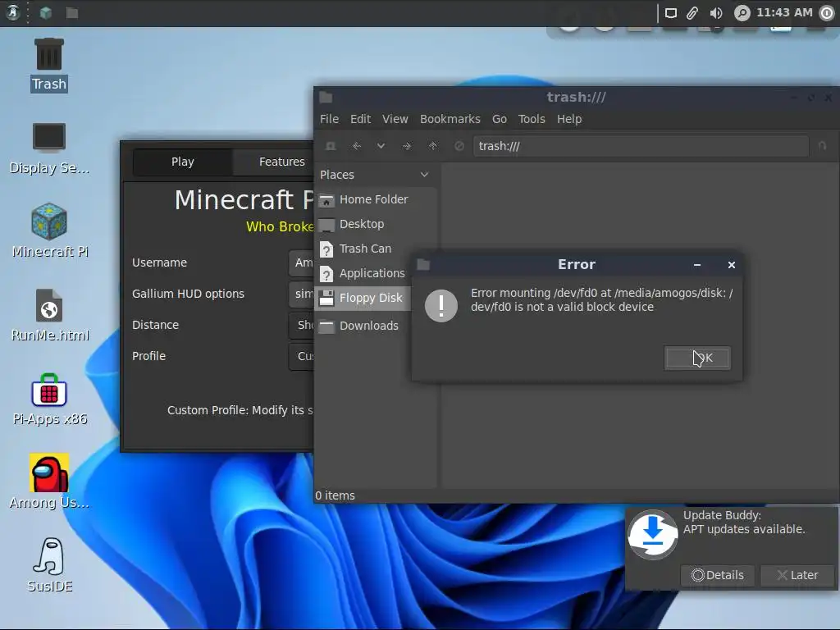Go back in the file manager toolbar
This screenshot has width=840, height=630.
[x=357, y=146]
